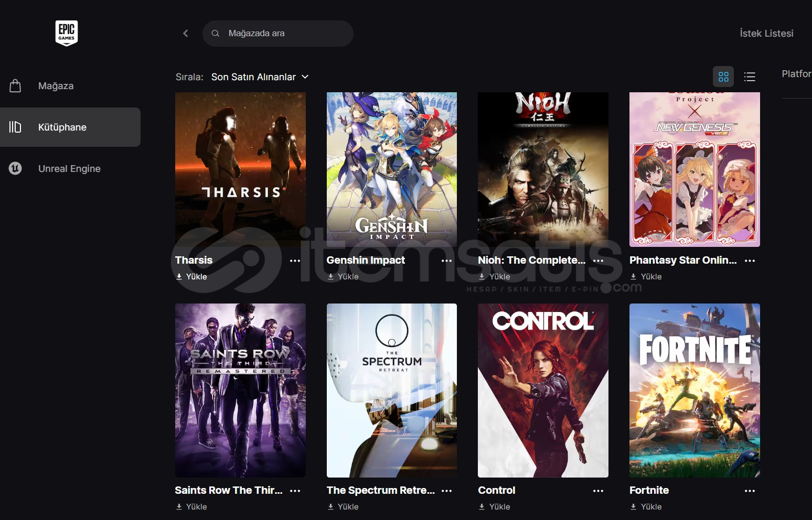Open Unreal Engine section
This screenshot has height=520, width=812.
(70, 168)
